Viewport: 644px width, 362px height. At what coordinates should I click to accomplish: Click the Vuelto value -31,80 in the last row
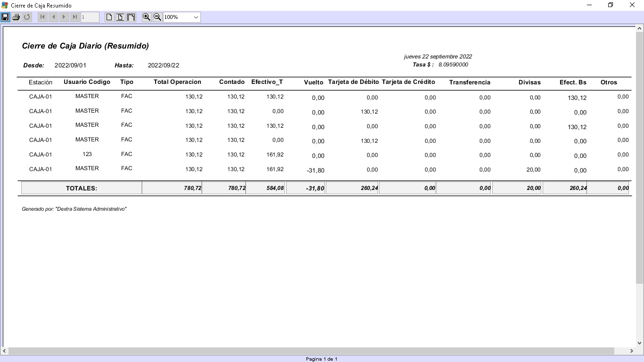pyautogui.click(x=315, y=170)
